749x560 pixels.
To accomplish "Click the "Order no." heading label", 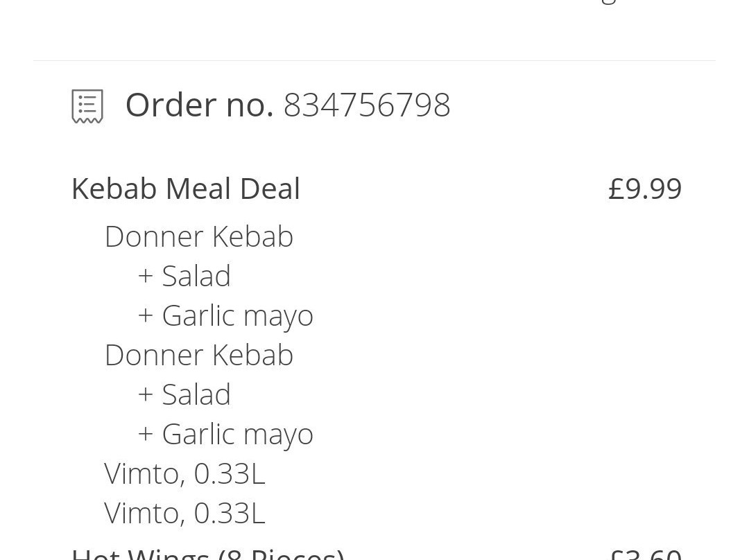I will click(199, 105).
